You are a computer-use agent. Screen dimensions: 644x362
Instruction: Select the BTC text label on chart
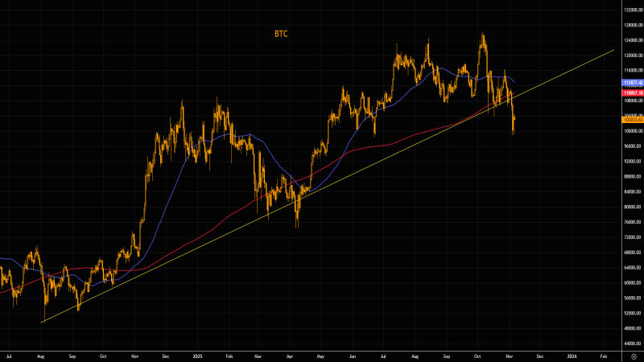click(x=281, y=35)
